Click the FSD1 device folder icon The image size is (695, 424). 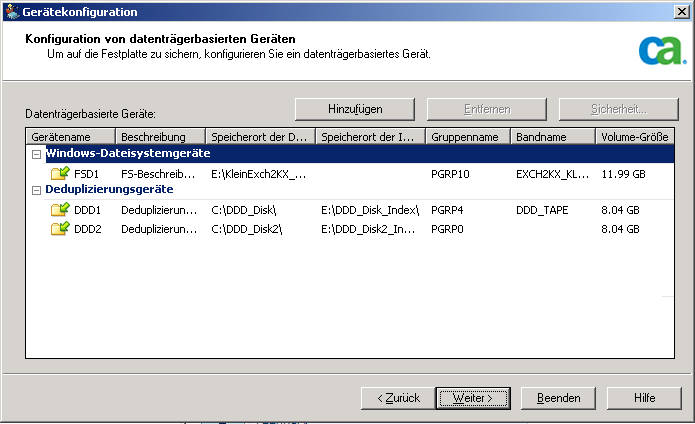point(59,173)
